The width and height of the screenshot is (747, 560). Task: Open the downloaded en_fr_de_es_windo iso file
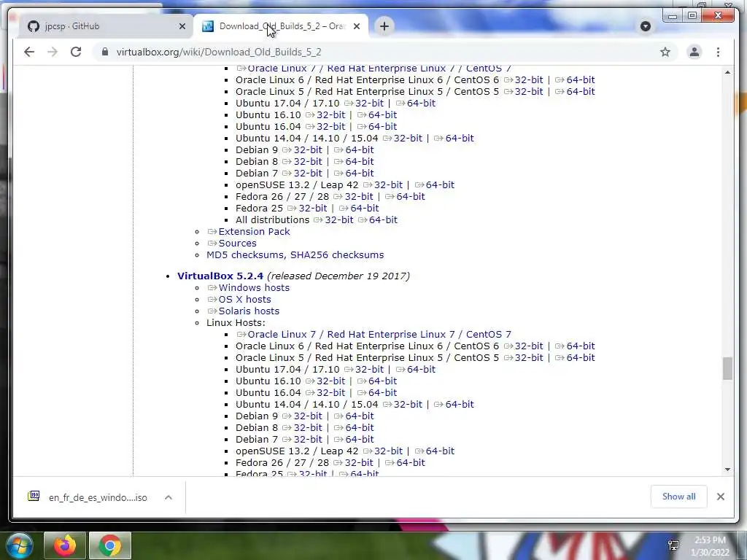[x=98, y=497]
